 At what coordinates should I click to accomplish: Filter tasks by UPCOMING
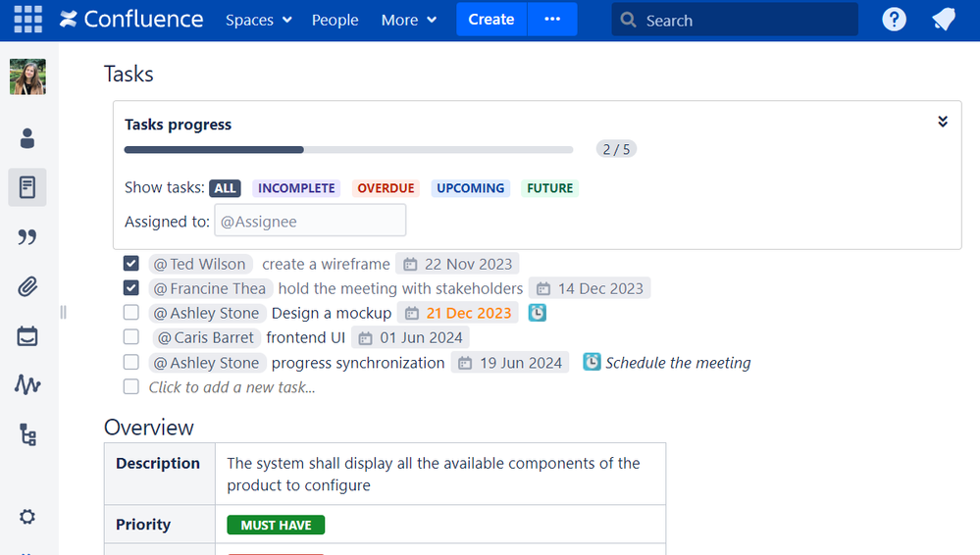tap(471, 188)
